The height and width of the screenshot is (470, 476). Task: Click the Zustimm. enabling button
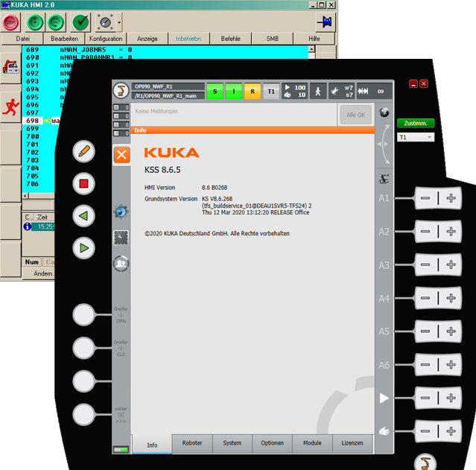[416, 123]
